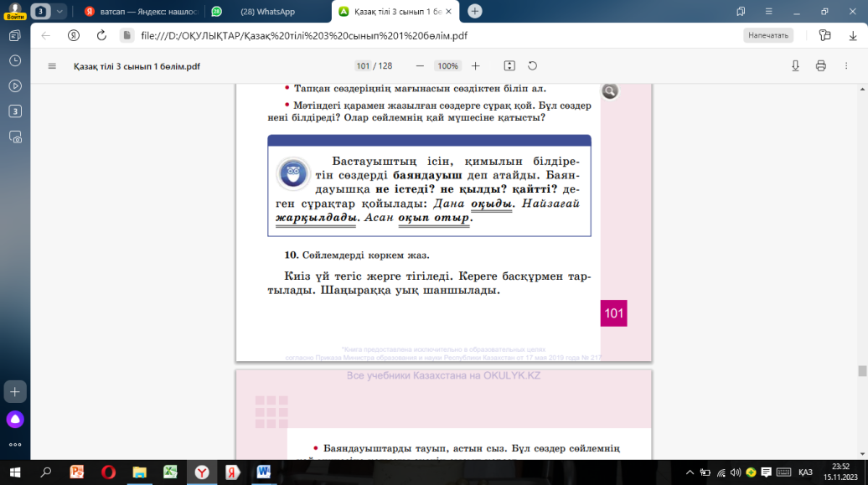The width and height of the screenshot is (868, 485).
Task: Add a sidebar item with plus button
Action: 15,391
